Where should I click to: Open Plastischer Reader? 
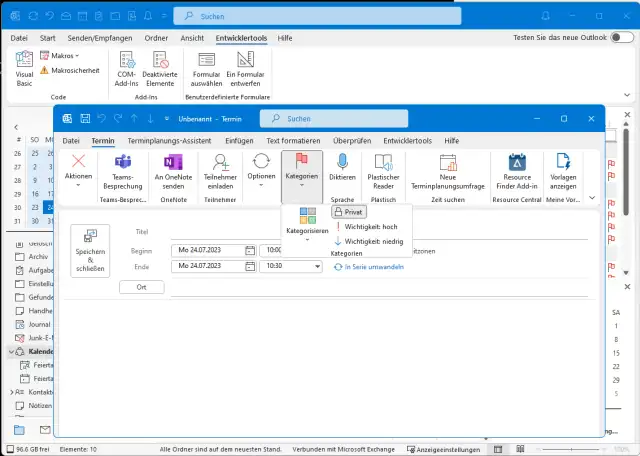point(384,172)
